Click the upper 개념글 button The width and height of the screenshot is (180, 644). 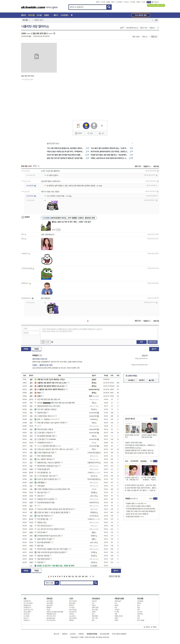pyautogui.click(x=36, y=349)
